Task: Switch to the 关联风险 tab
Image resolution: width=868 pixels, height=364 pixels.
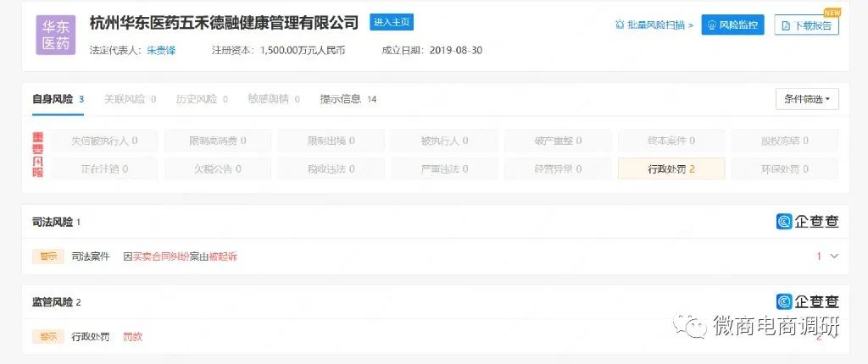Action: (x=130, y=100)
